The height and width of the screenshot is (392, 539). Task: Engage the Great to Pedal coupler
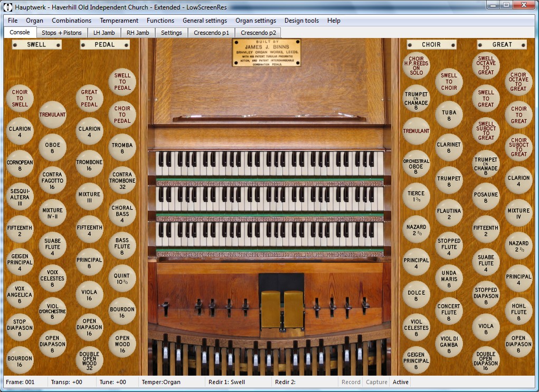pos(89,98)
